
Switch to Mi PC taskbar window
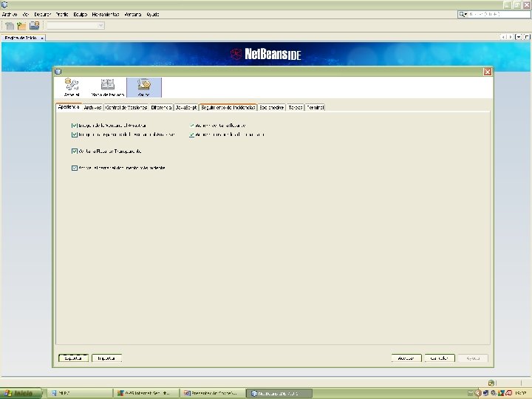(x=79, y=393)
